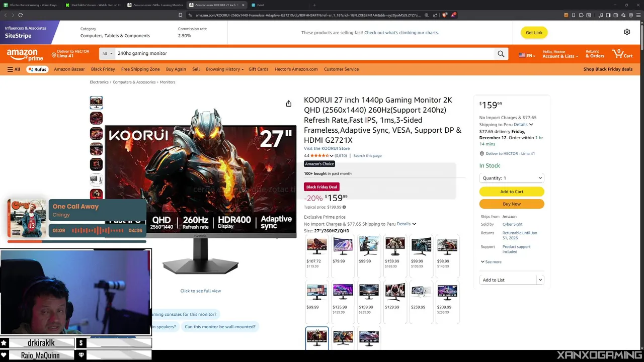Open the All hamburger menu

[x=14, y=69]
